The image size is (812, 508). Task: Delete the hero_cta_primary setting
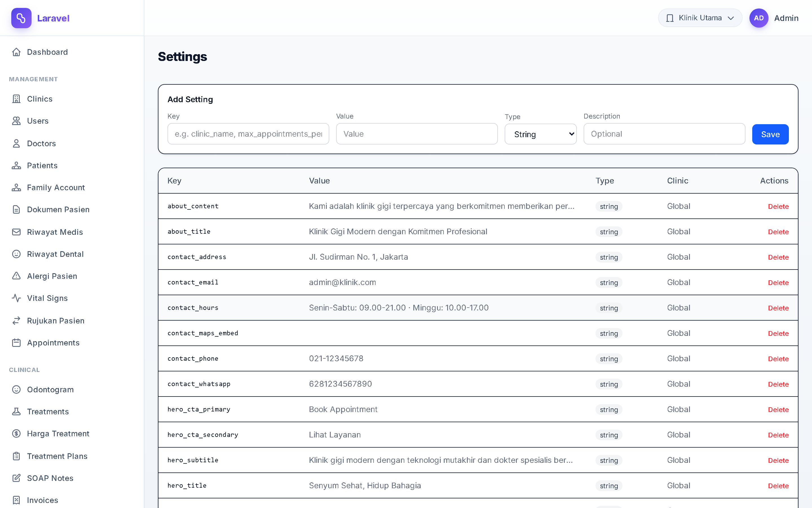point(778,410)
